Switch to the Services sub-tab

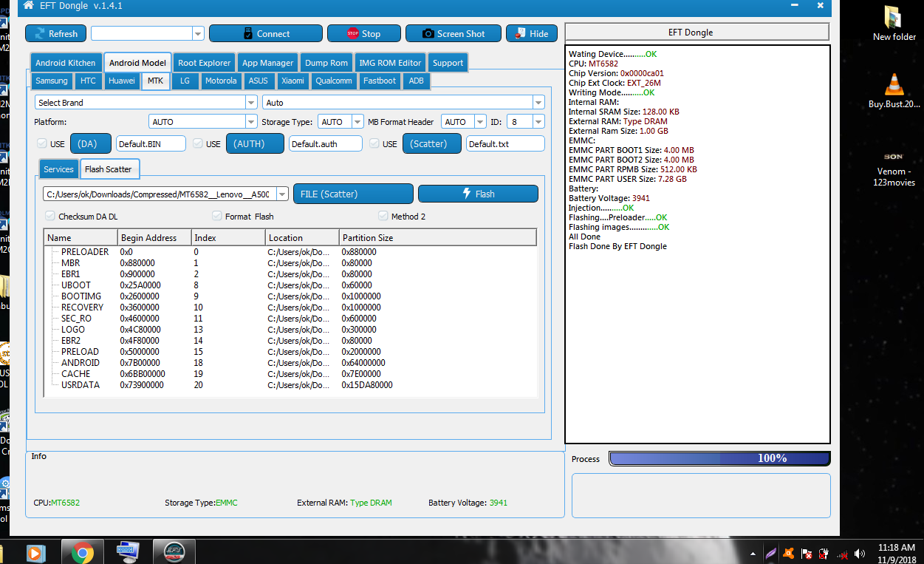(58, 169)
